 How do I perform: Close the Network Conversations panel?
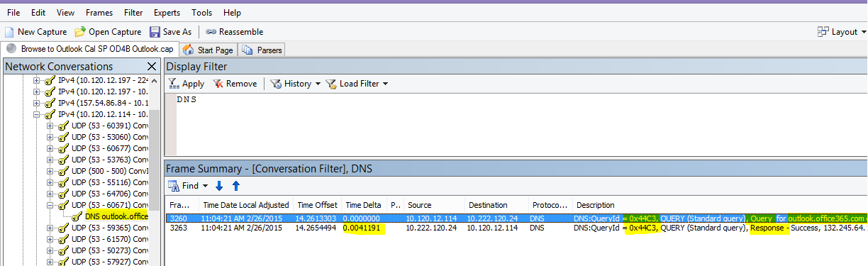coord(152,67)
